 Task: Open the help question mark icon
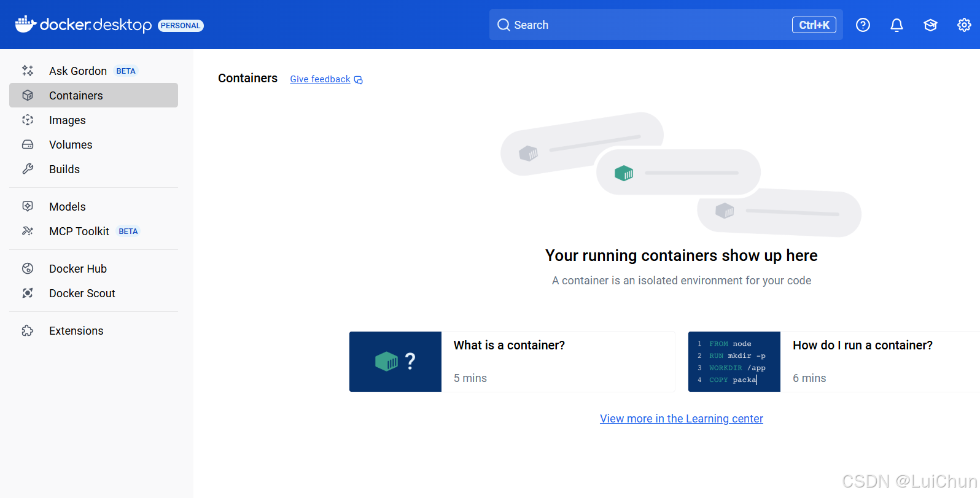[863, 25]
